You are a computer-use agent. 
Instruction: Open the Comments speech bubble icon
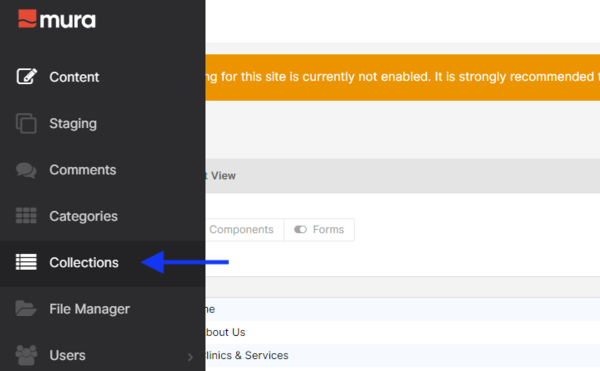26,170
